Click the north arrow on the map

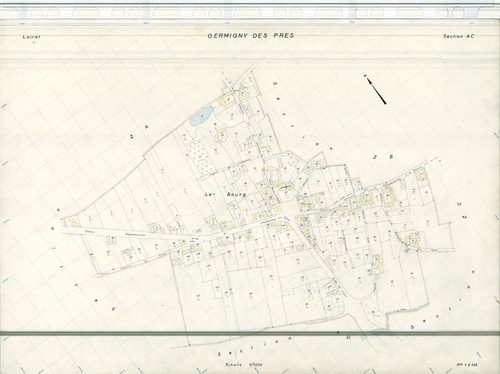(x=375, y=89)
